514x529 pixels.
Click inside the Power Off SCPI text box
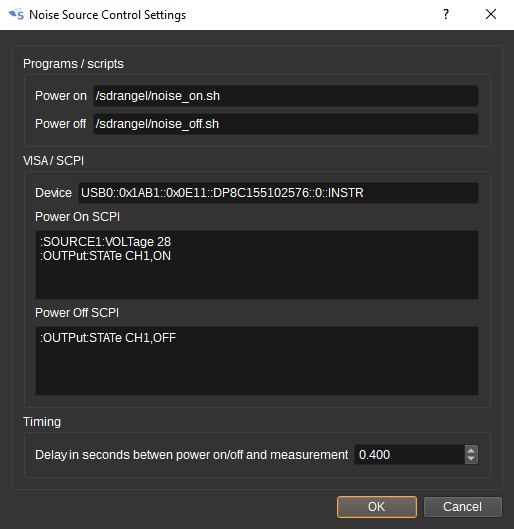pyautogui.click(x=257, y=361)
